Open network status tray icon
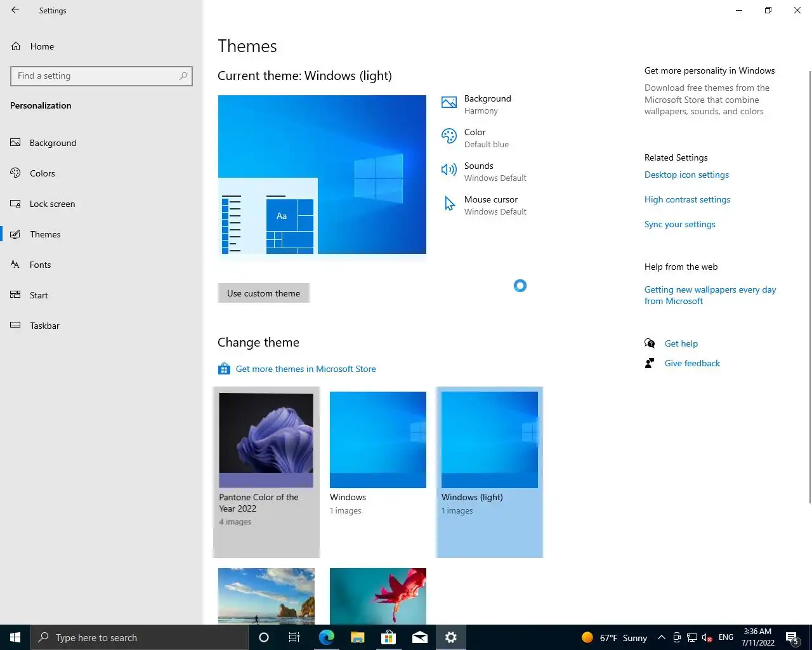The image size is (812, 650). click(692, 637)
